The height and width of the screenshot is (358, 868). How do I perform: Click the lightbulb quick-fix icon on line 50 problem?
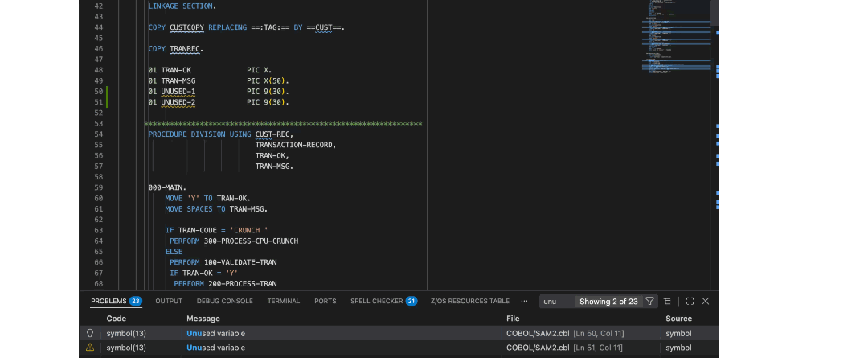90,334
